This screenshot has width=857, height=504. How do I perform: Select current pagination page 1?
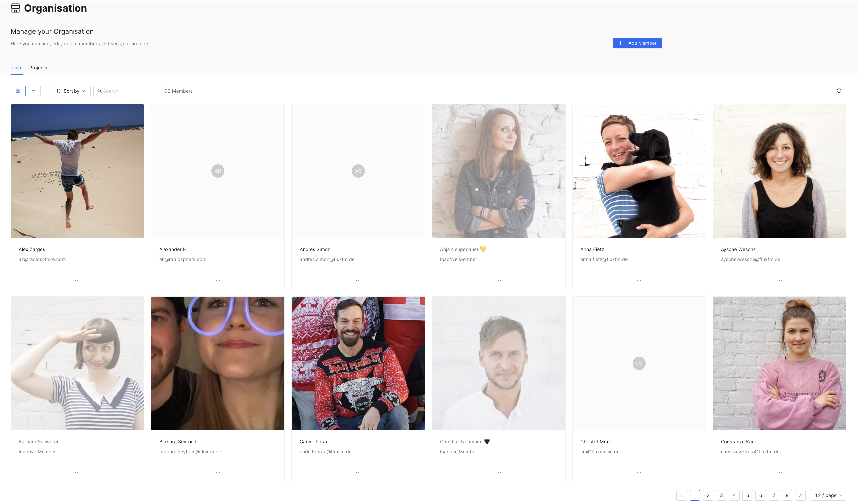tap(695, 495)
